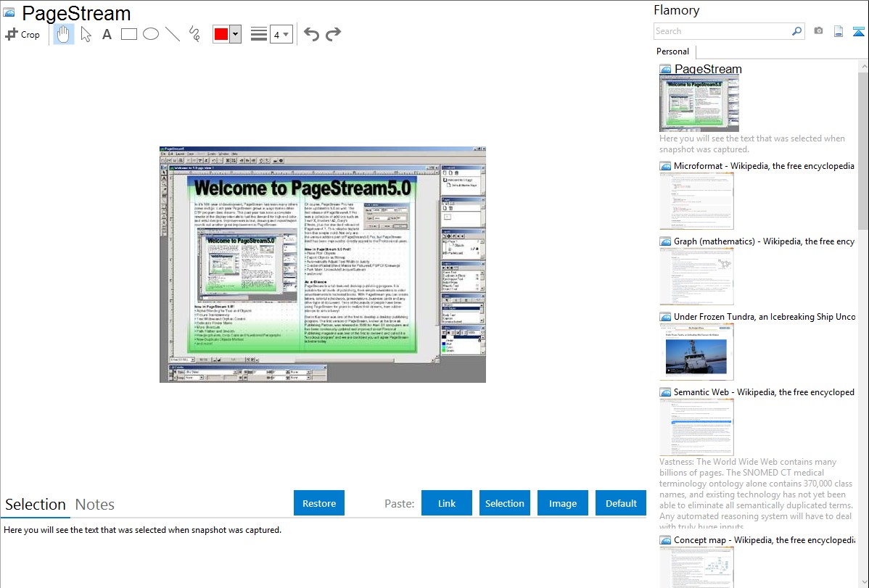The width and height of the screenshot is (869, 588).
Task: Click the document page icon beside the camera
Action: [839, 31]
